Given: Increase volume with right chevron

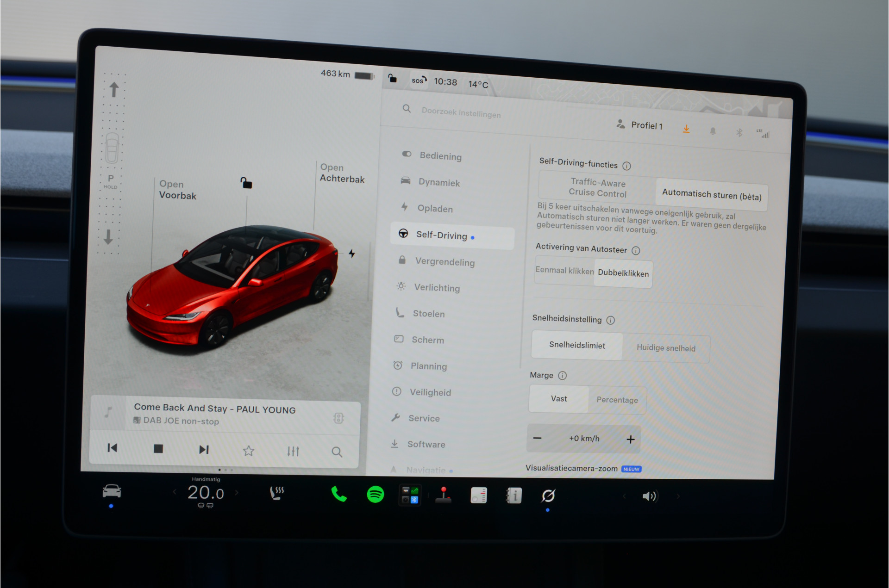Looking at the screenshot, I should (678, 496).
